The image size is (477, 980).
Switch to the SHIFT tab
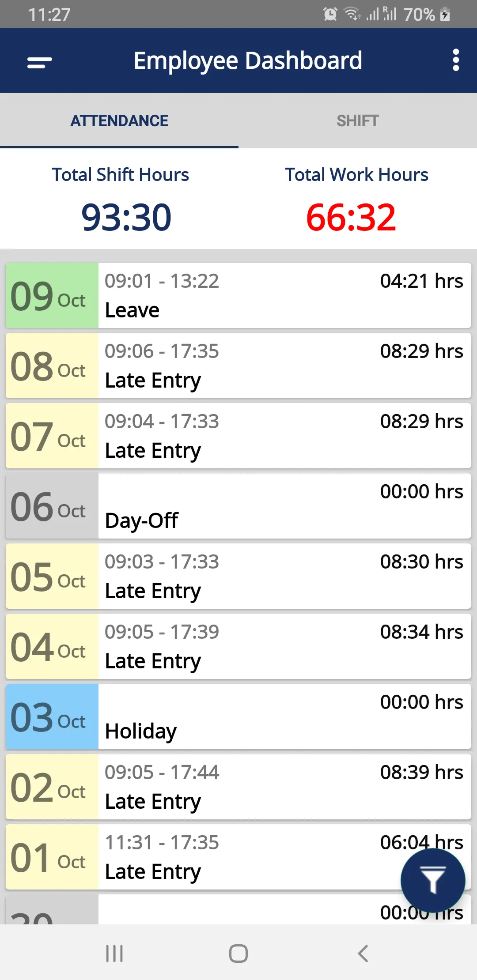tap(358, 121)
